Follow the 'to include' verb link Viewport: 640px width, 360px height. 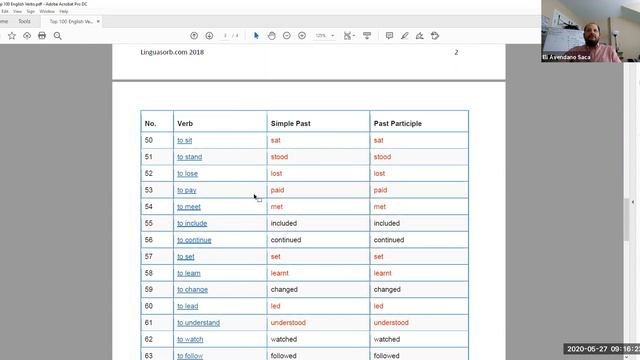(192, 224)
